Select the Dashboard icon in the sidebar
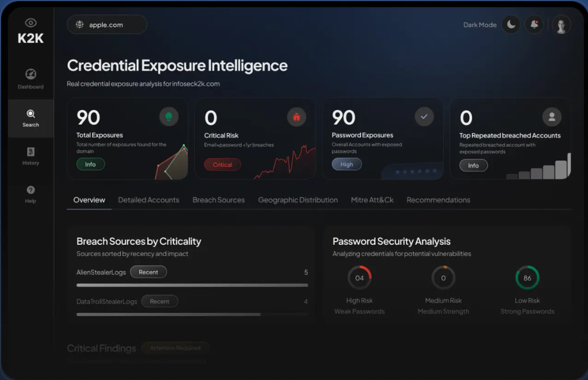The height and width of the screenshot is (380, 588). (30, 75)
